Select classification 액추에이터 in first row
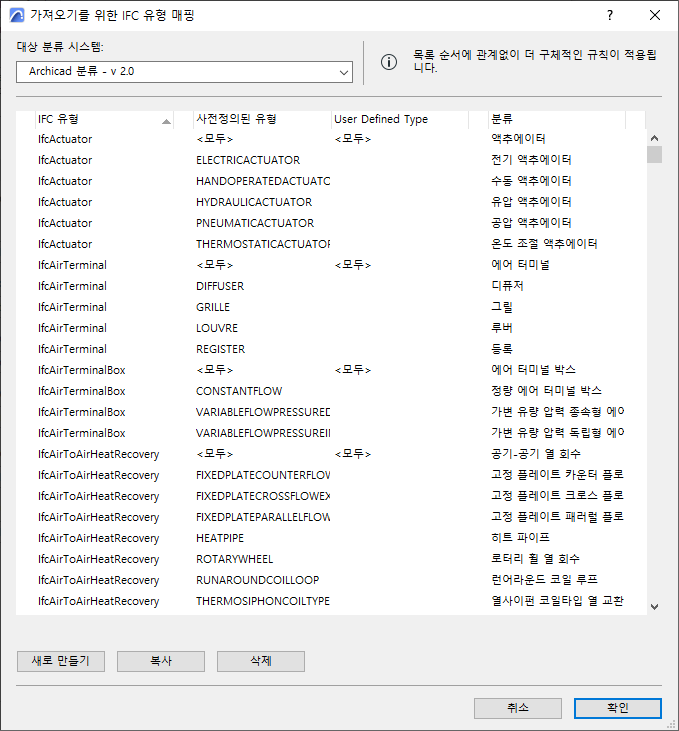679x731 pixels. [518, 139]
